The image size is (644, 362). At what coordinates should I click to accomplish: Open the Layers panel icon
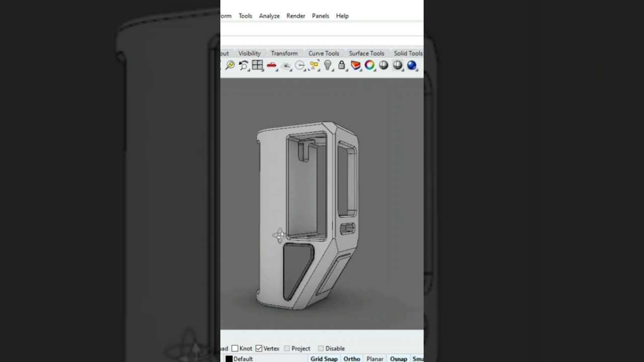coord(356,65)
